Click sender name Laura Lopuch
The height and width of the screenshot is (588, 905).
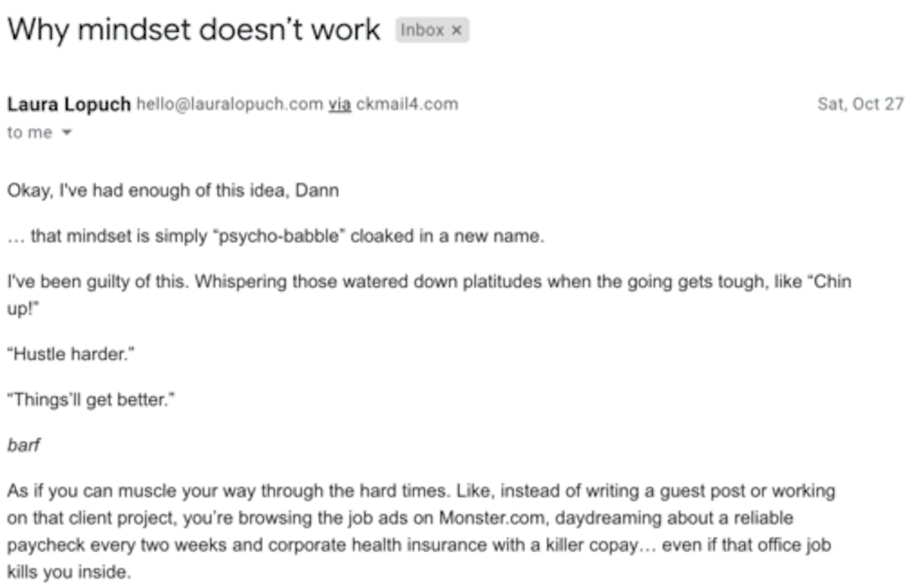(69, 105)
